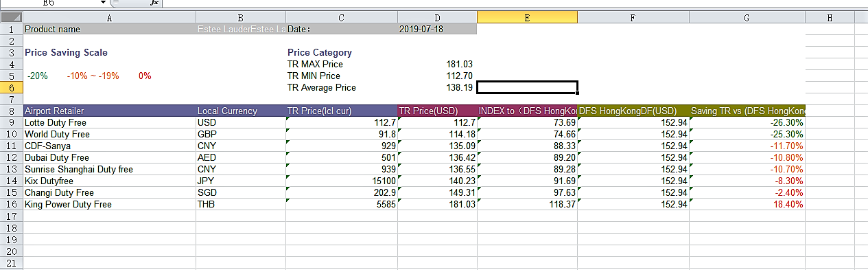868x270 pixels.
Task: Select row 17 header
Action: click(x=11, y=216)
